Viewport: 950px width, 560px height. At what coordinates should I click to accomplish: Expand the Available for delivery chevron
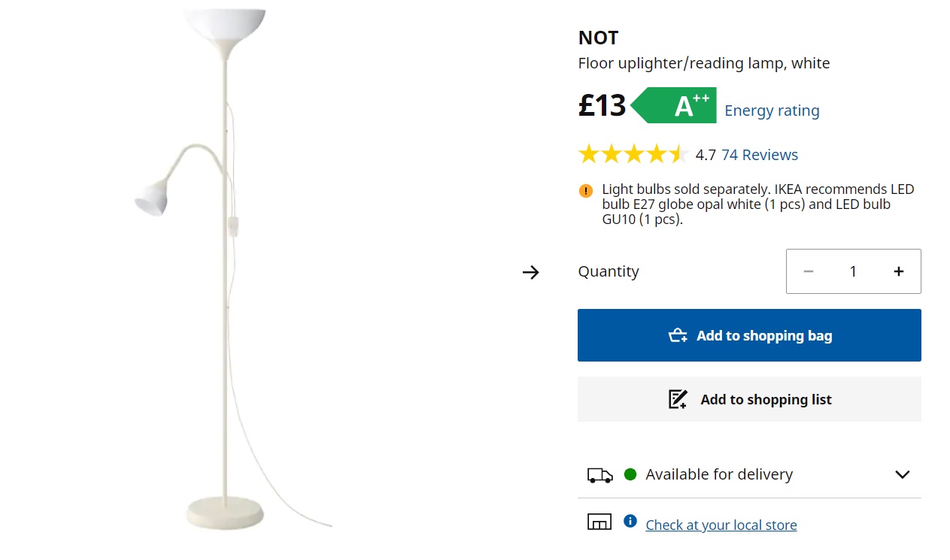(x=903, y=474)
